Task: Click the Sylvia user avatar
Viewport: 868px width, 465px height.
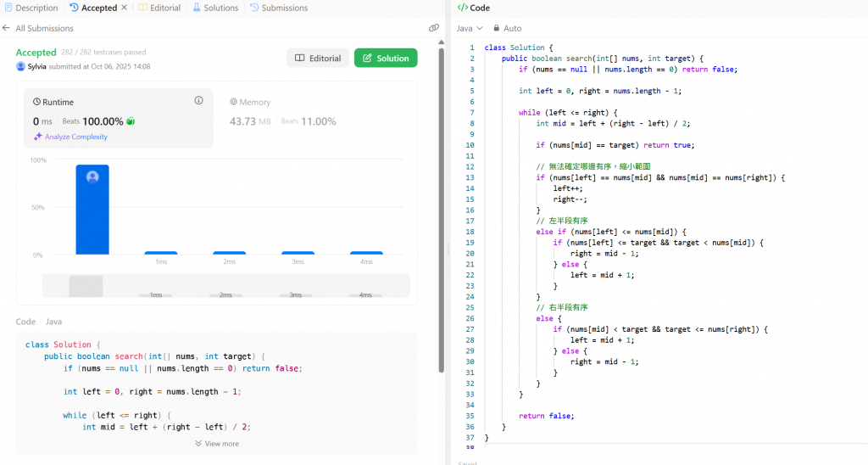Action: click(20, 66)
